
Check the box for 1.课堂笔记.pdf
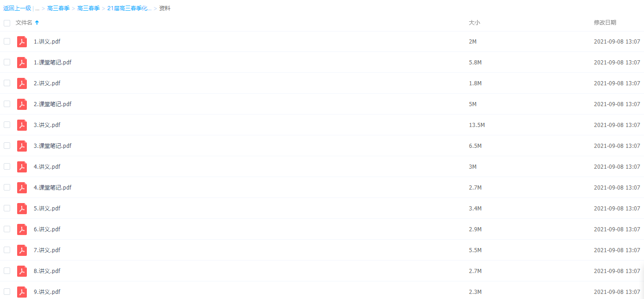(7, 62)
